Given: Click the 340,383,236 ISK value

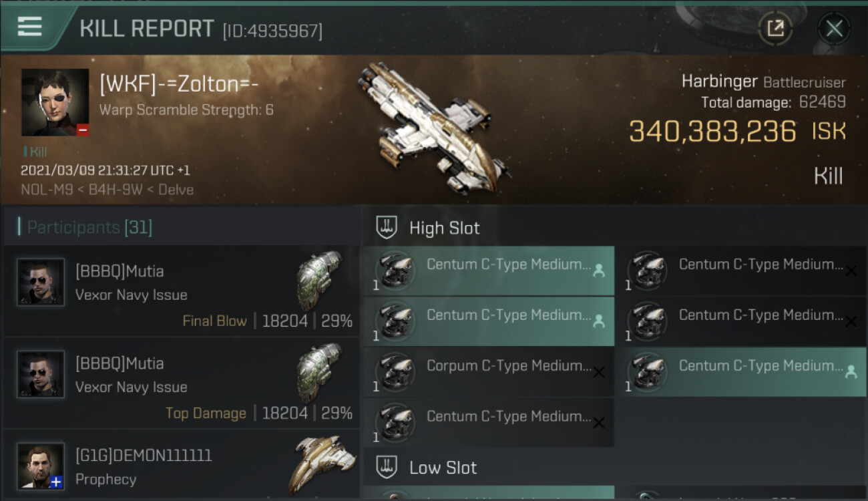Looking at the screenshot, I should coord(712,132).
